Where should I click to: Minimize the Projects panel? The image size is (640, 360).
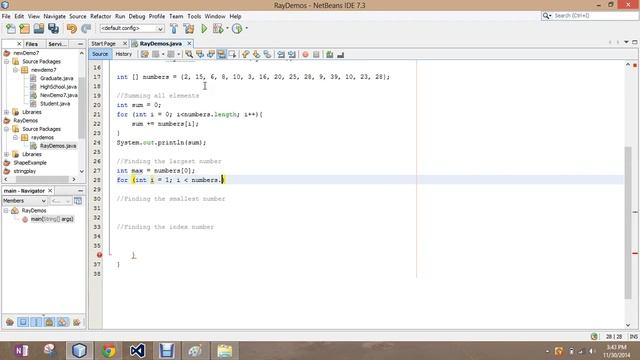tap(80, 44)
